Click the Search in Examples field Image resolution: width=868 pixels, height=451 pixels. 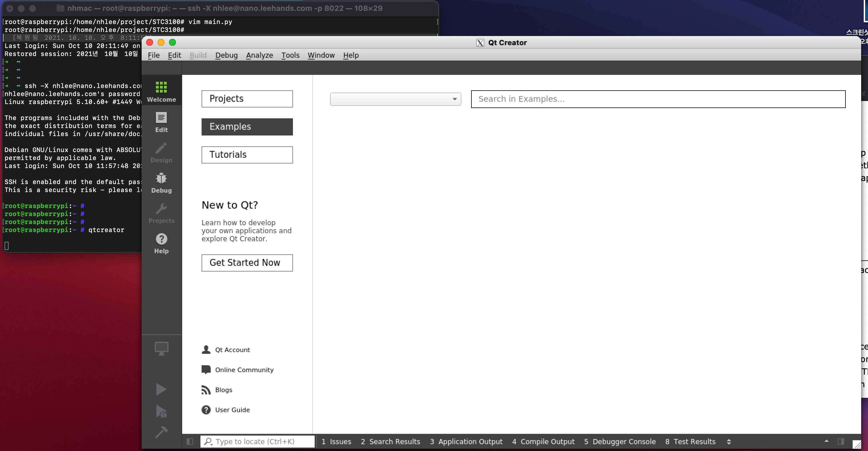tap(658, 99)
